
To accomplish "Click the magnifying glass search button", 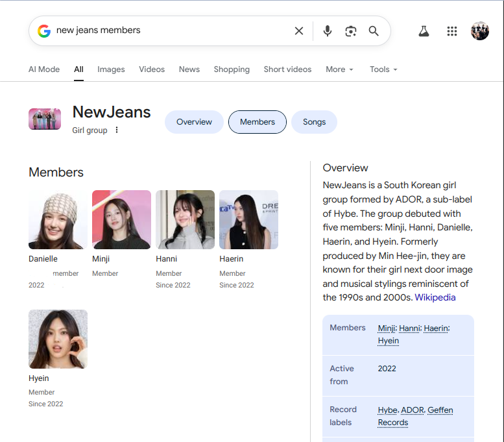I will [374, 31].
